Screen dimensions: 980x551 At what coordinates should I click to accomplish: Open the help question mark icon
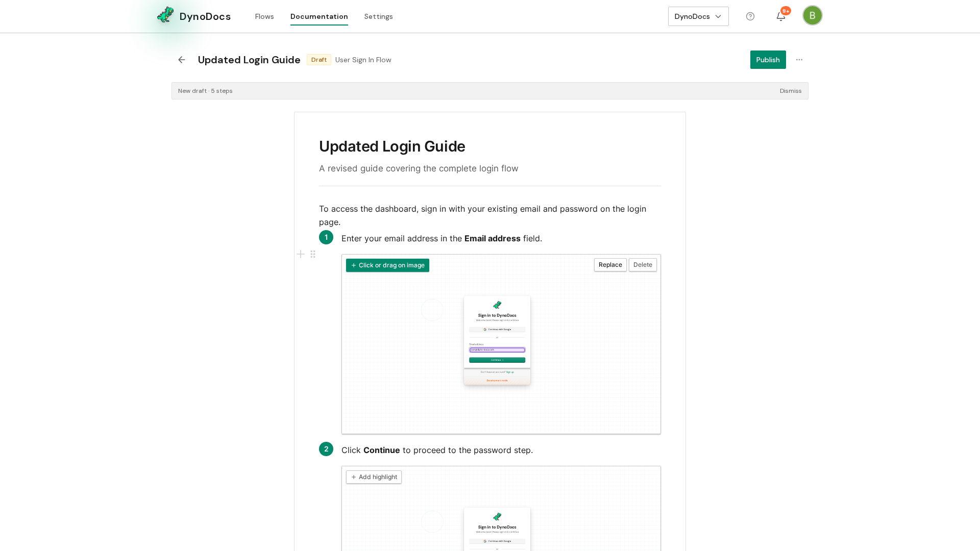coord(750,16)
